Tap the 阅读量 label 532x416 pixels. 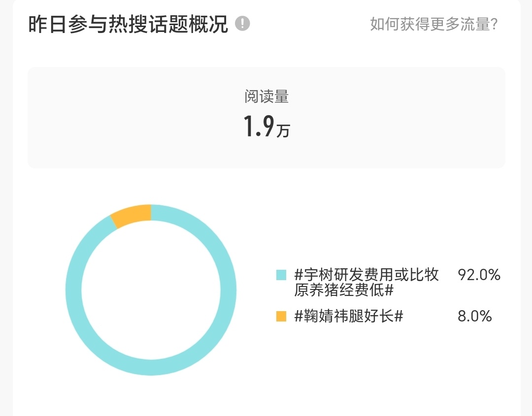[x=266, y=96]
